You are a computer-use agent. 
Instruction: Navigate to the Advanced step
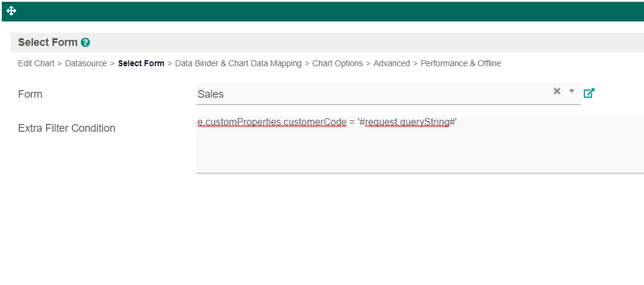pyautogui.click(x=391, y=63)
